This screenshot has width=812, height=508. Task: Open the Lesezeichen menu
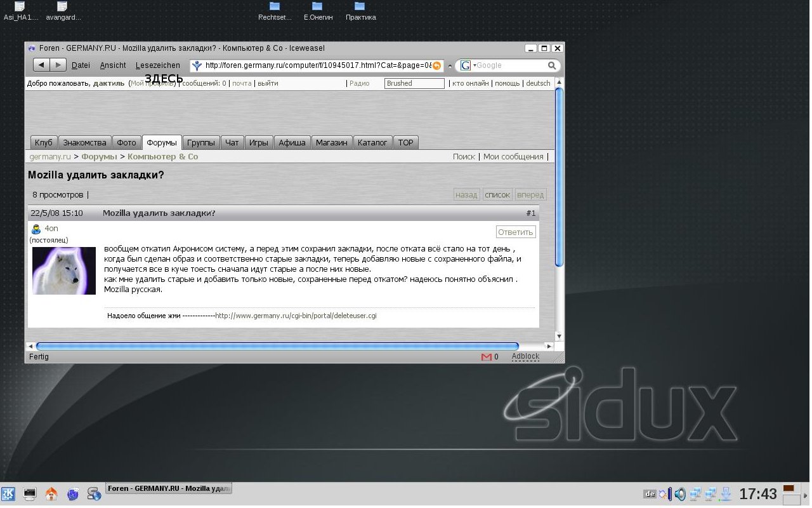(158, 65)
